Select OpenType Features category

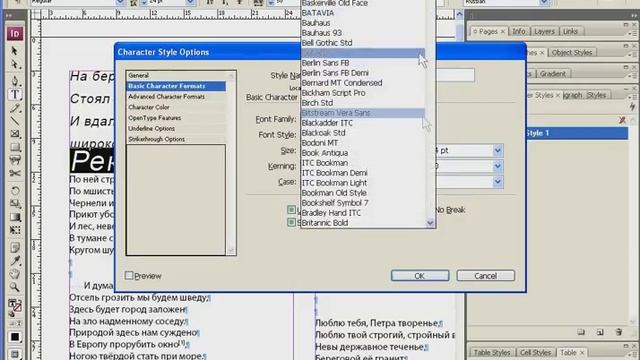tap(176, 118)
